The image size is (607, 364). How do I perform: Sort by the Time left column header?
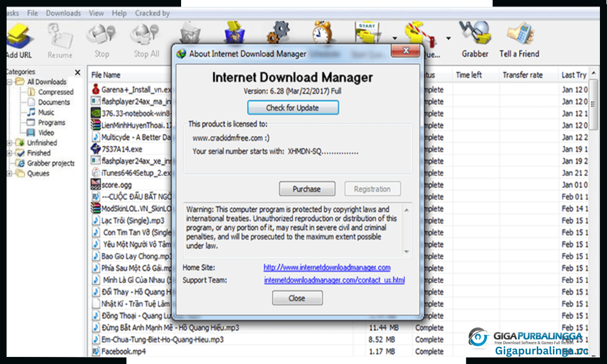click(x=469, y=75)
